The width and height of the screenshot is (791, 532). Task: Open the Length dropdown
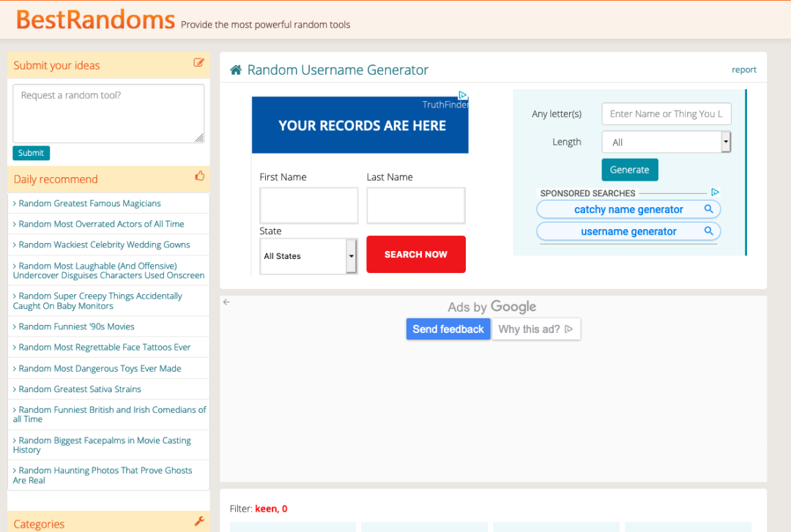tap(666, 142)
